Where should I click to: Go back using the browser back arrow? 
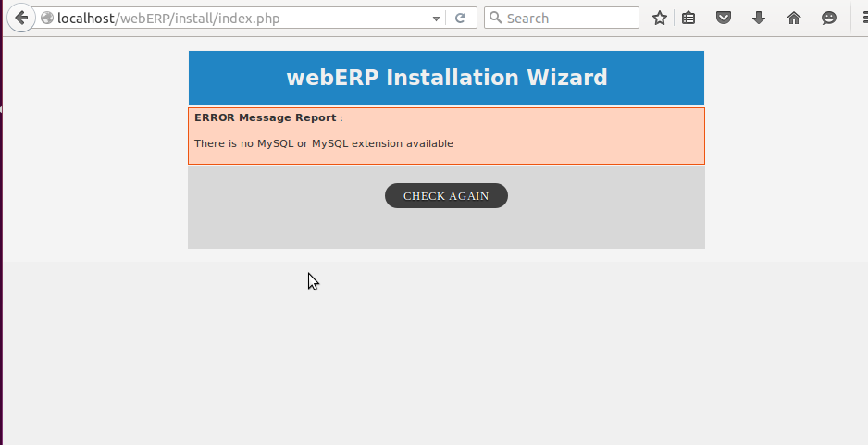[21, 18]
